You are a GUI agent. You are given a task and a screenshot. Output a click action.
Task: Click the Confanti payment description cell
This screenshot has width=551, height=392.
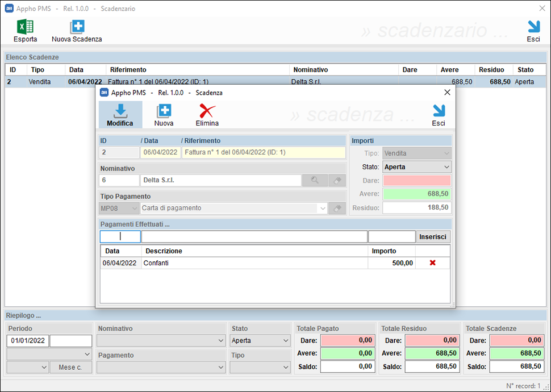(x=254, y=263)
